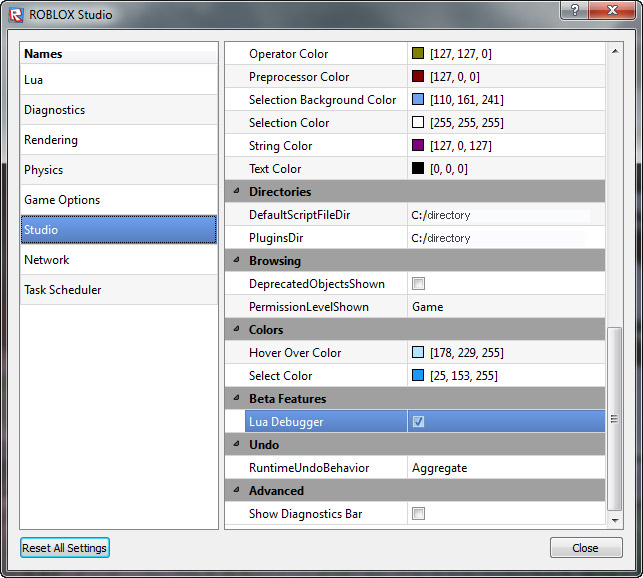Close the ROBLOX Studio settings window
This screenshot has width=643, height=578.
[611, 10]
